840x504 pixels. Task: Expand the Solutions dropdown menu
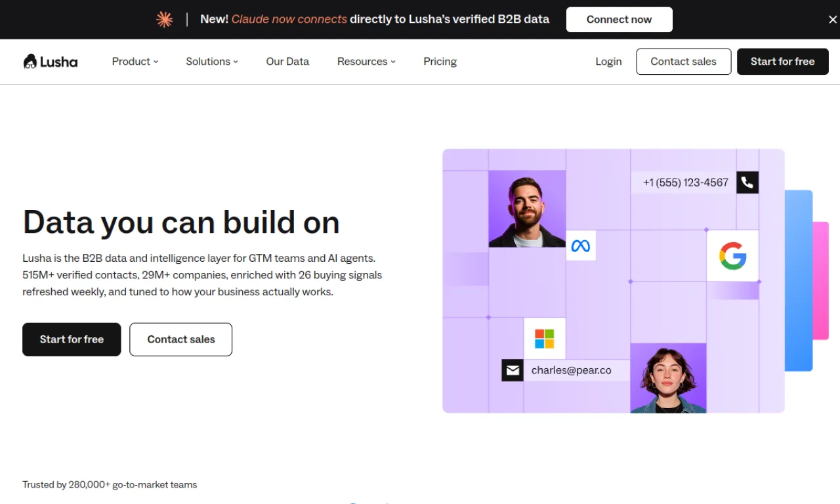click(x=212, y=62)
